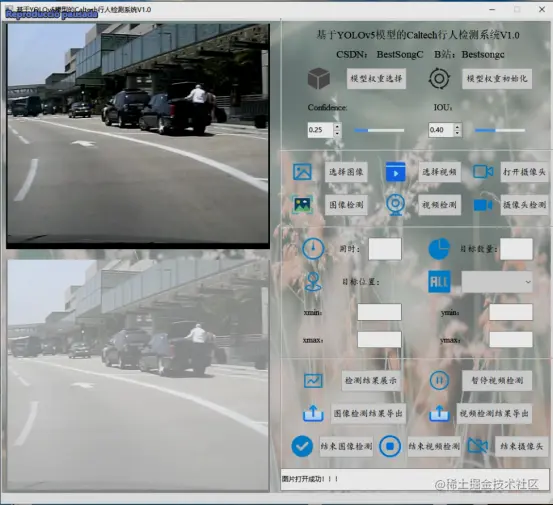Click the Confidence slider track
Viewport: 553px width, 505px height.
point(379,130)
